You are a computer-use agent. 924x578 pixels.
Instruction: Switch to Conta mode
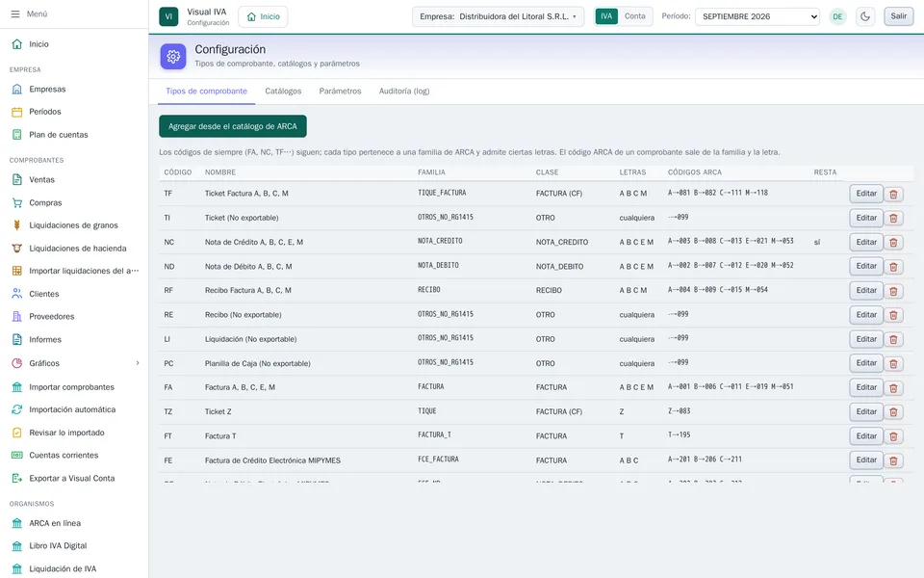tap(634, 16)
